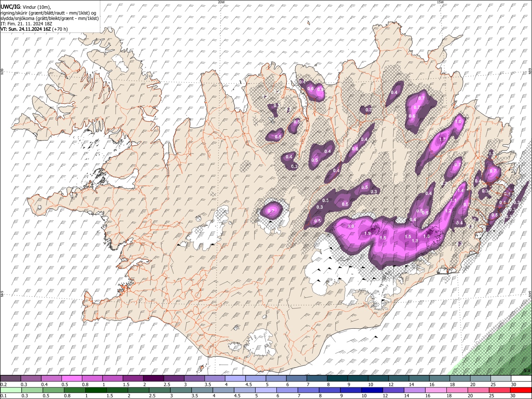Screen dimensions: 532x399
Task: Click the "1.9" snowfall value on the map
Action: click(367, 234)
